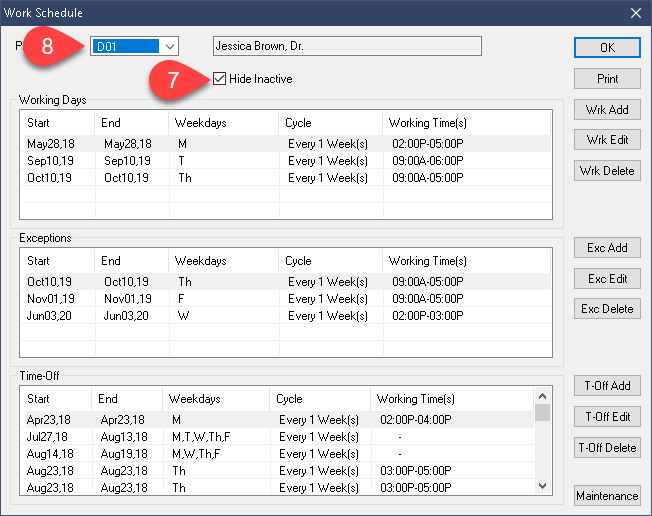
Task: Click the OK button
Action: (x=607, y=48)
